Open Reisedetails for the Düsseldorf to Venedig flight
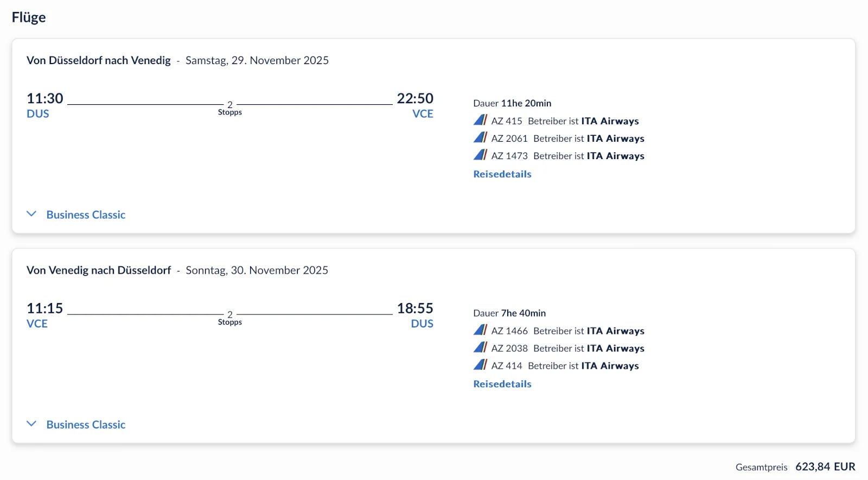 click(502, 174)
